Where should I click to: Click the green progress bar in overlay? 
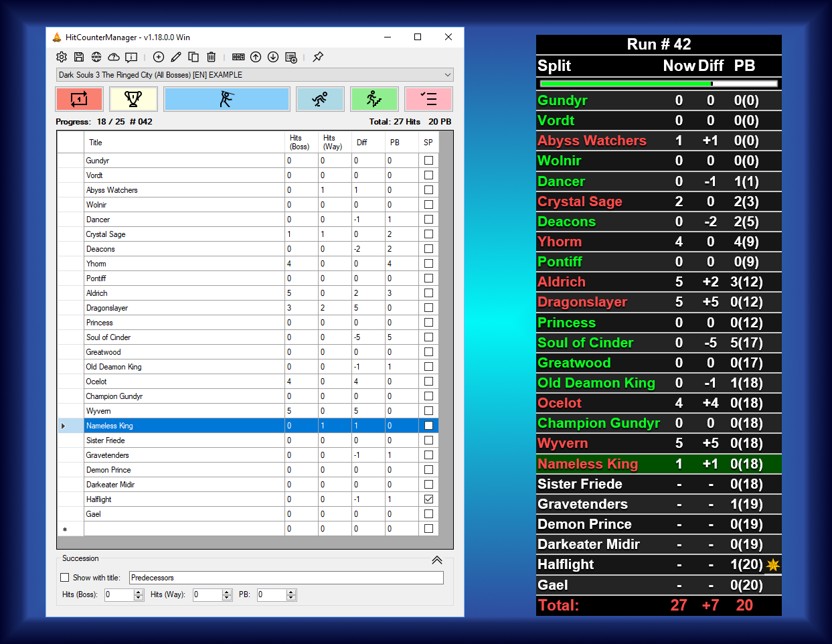[x=659, y=84]
